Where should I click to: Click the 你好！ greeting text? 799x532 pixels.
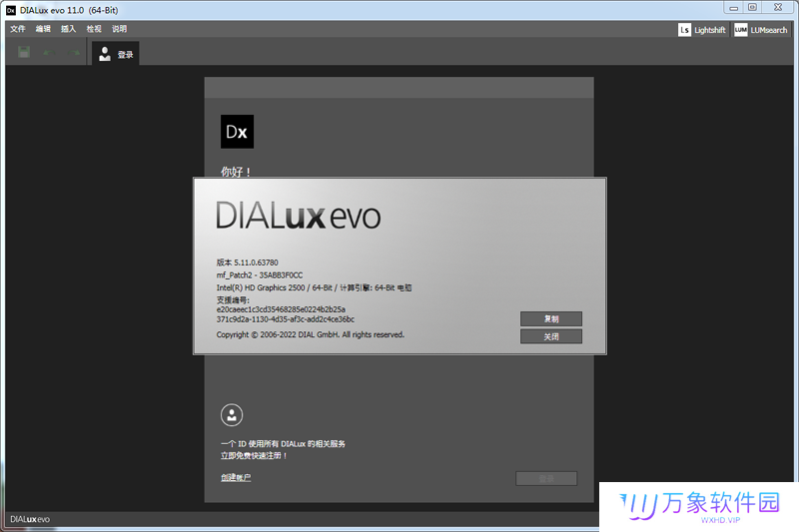tap(236, 172)
